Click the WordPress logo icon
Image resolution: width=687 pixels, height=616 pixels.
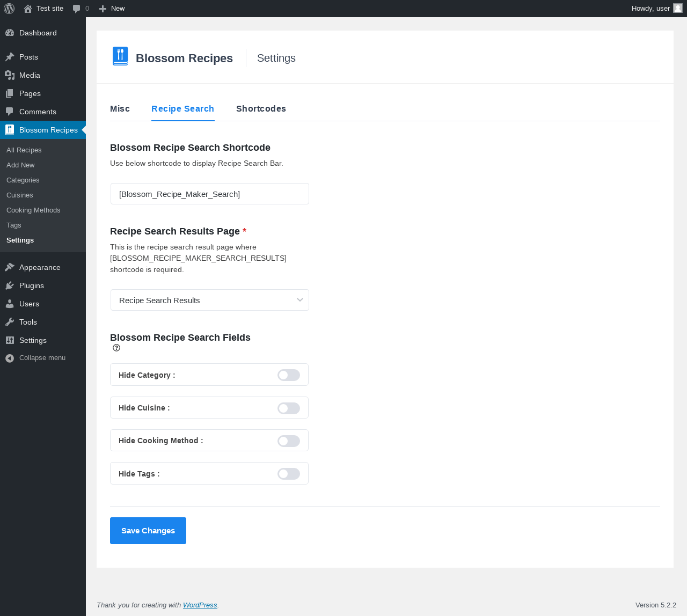coord(9,9)
